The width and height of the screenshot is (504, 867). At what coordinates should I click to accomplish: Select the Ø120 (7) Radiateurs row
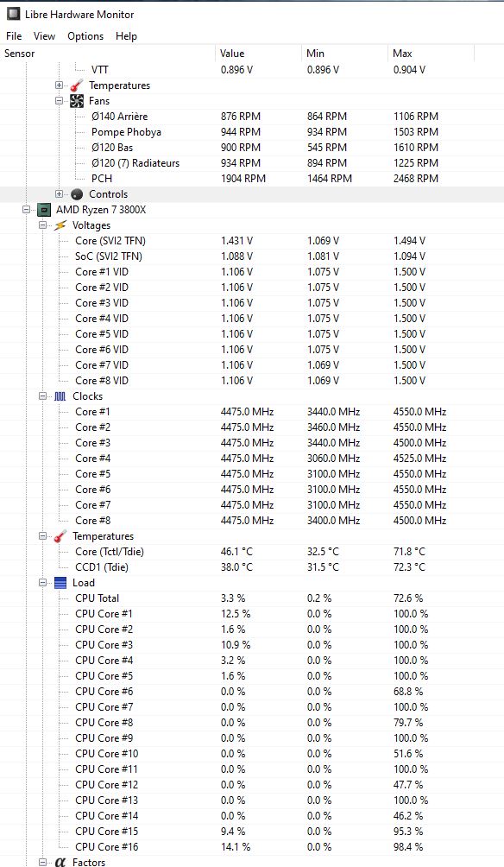tap(252, 162)
